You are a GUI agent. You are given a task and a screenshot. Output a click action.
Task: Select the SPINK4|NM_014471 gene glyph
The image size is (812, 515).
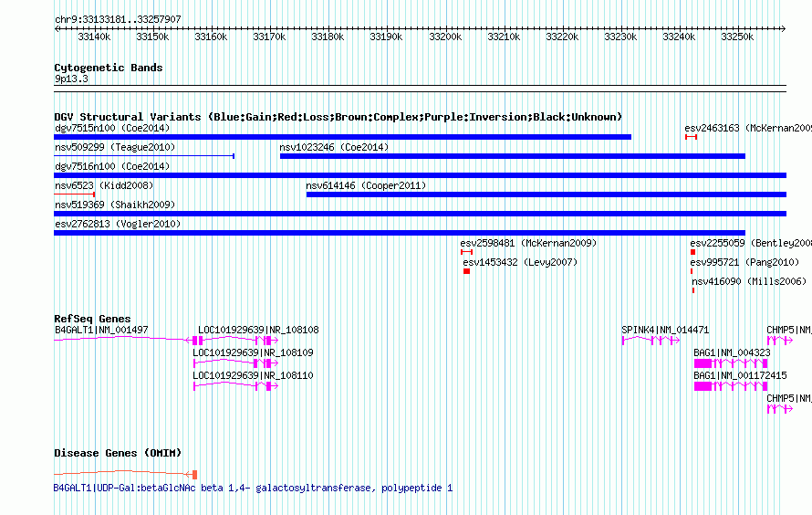pyautogui.click(x=651, y=340)
